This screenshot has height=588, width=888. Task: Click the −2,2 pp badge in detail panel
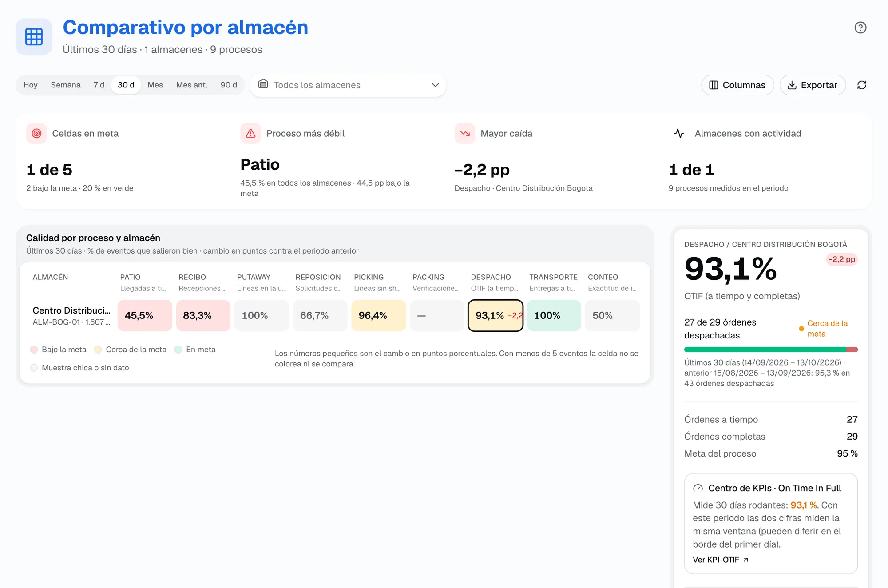(841, 259)
